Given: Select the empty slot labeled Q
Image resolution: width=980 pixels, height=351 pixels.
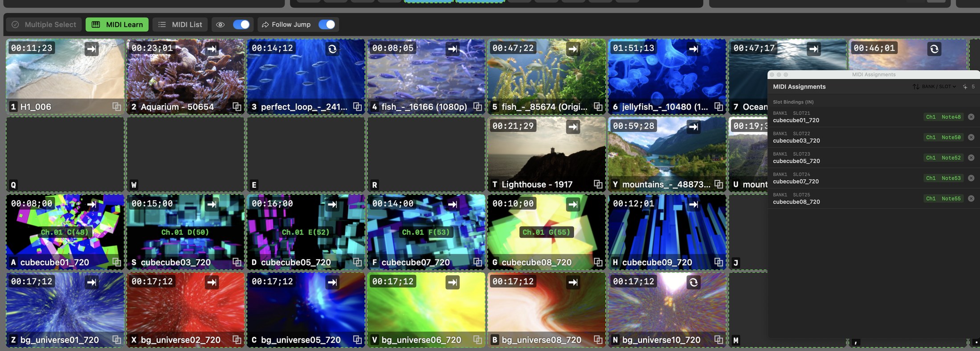Looking at the screenshot, I should point(65,154).
